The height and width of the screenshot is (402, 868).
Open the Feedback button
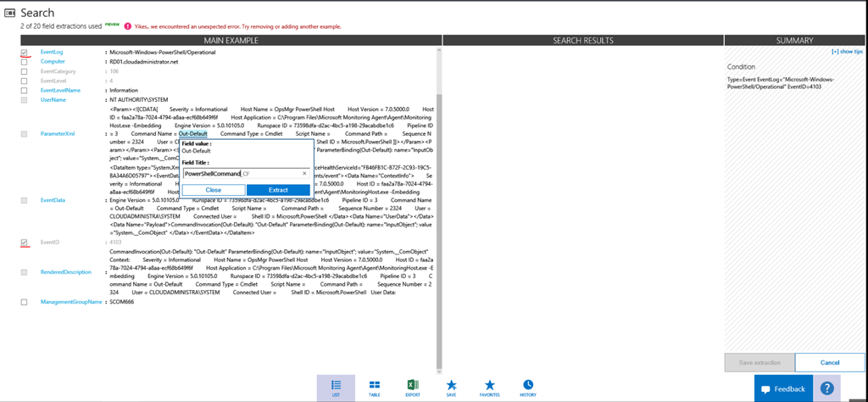click(782, 388)
